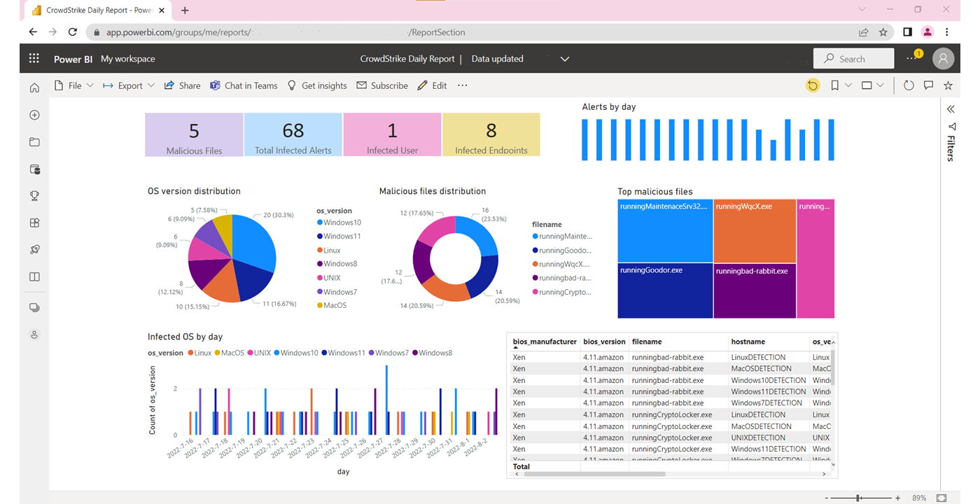The image size is (980, 504).
Task: Open Browse folder icon in sidebar
Action: click(34, 142)
